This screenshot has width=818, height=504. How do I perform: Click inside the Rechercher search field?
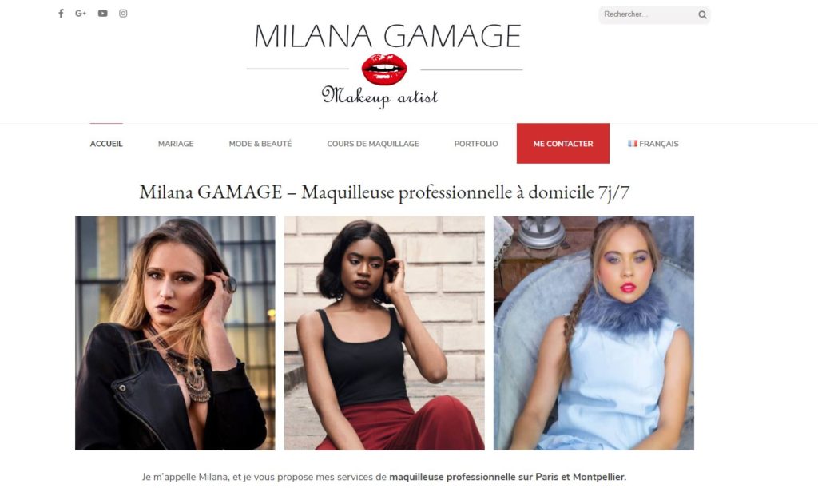tap(648, 14)
